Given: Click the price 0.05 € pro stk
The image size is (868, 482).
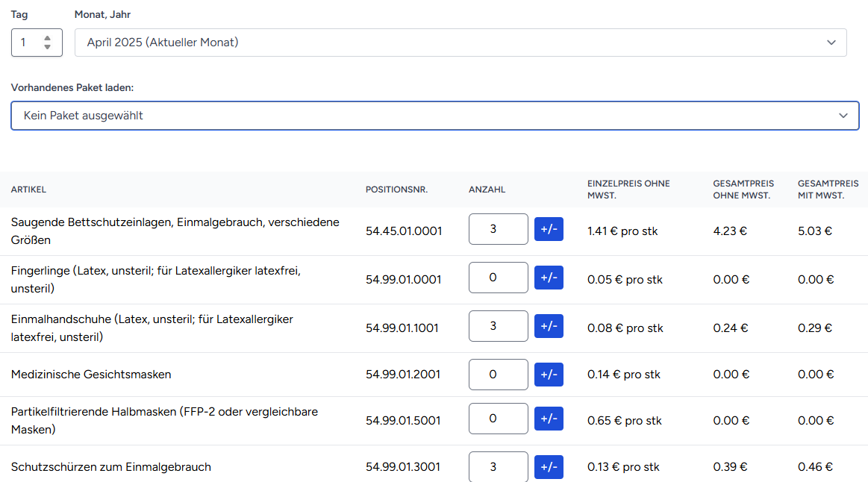Looking at the screenshot, I should pyautogui.click(x=625, y=280).
